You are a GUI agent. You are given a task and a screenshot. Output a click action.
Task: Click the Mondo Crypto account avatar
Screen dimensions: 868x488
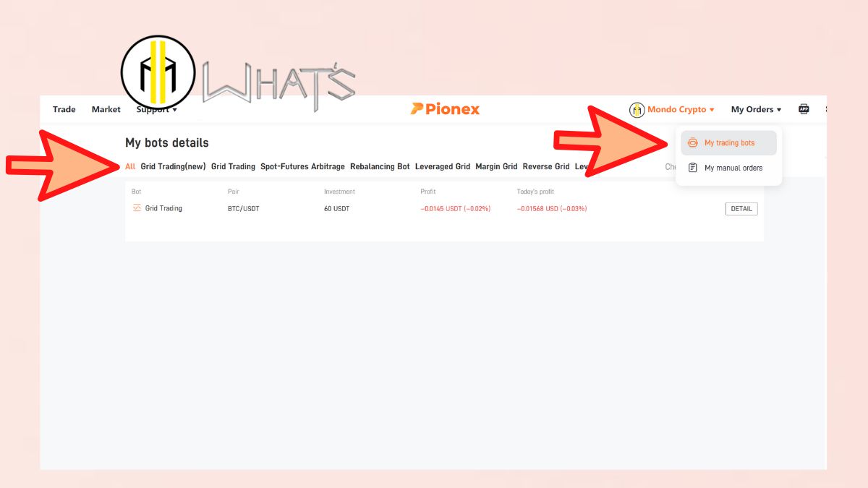click(x=637, y=110)
